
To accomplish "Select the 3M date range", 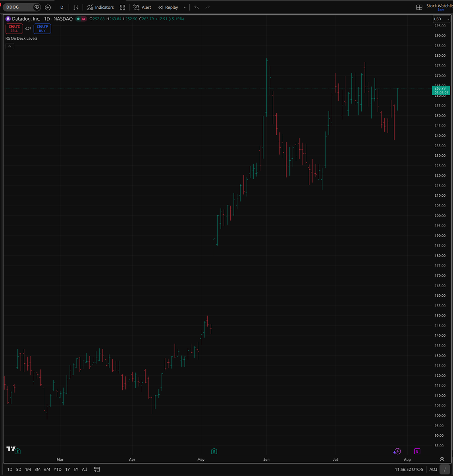I will pyautogui.click(x=37, y=469).
